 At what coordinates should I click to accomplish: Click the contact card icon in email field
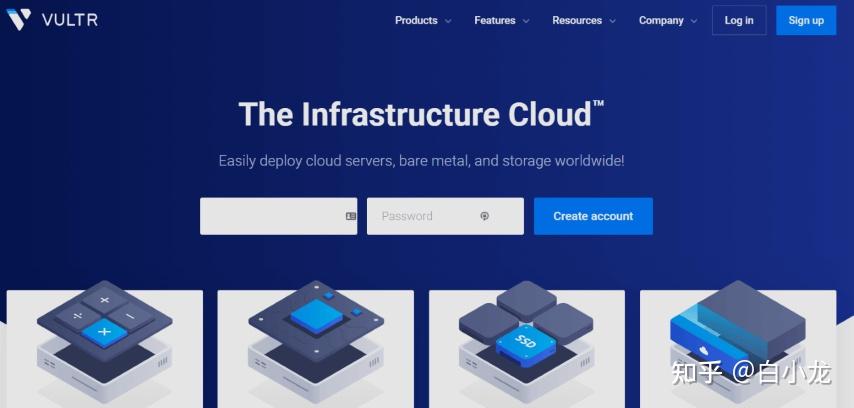pos(351,216)
